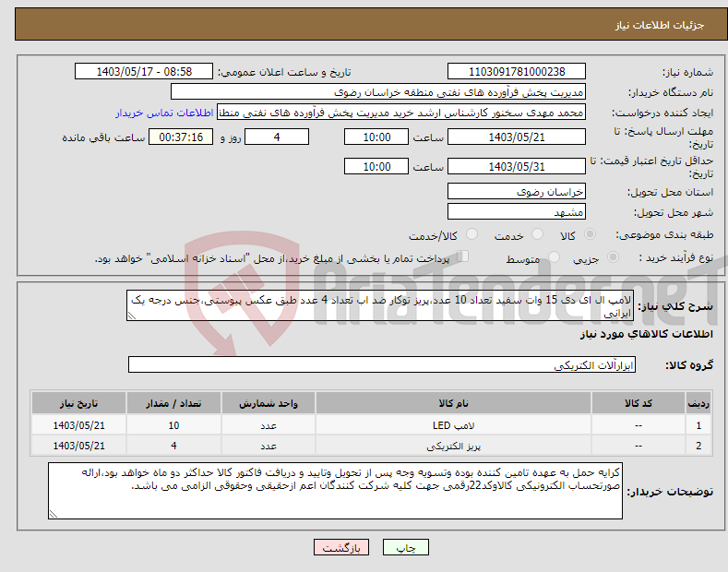Click the quantity cell showing 10
The height and width of the screenshot is (572, 728).
[x=173, y=425]
